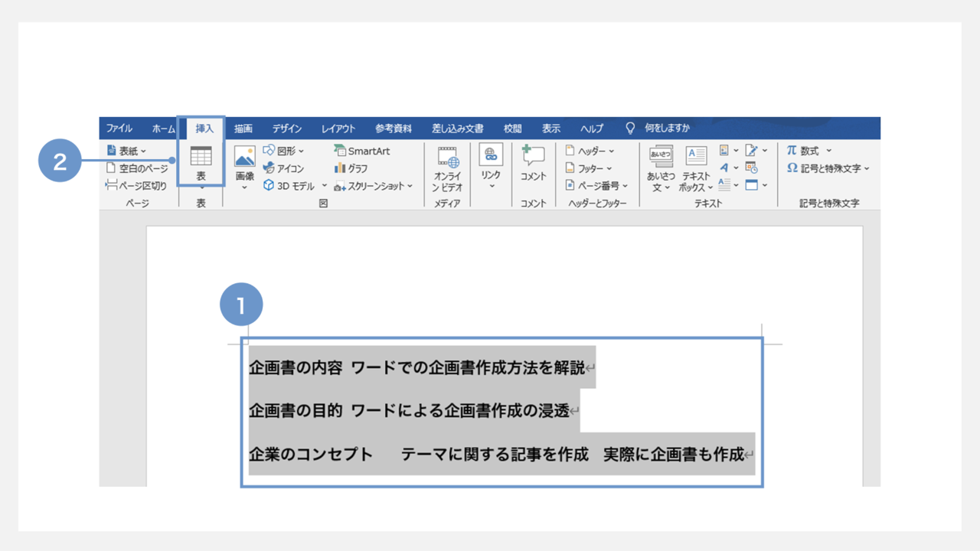The height and width of the screenshot is (551, 980).
Task: Expand the 数式 dropdown arrow
Action: coord(828,151)
